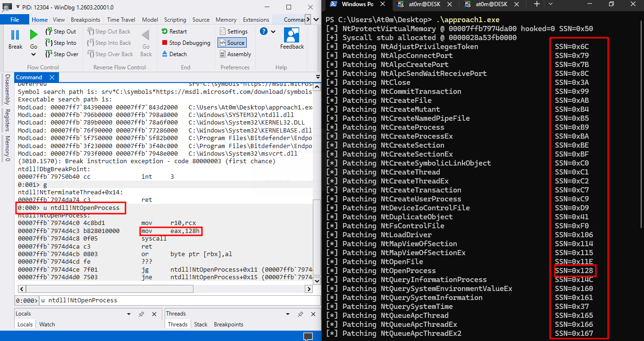Select the Breakpoints tab in bottom panel
Image resolution: width=644 pixels, height=341 pixels.
tap(228, 324)
